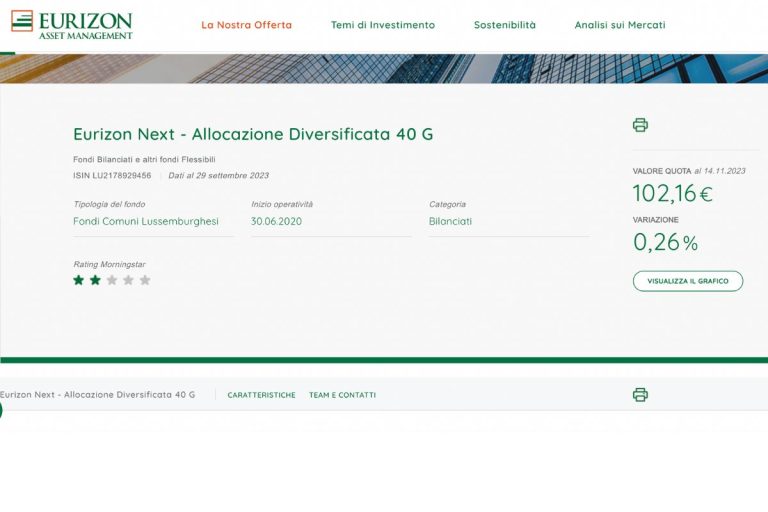Click the 30.06.2020 start date value
Screen dimensions: 768x512
[x=276, y=221]
